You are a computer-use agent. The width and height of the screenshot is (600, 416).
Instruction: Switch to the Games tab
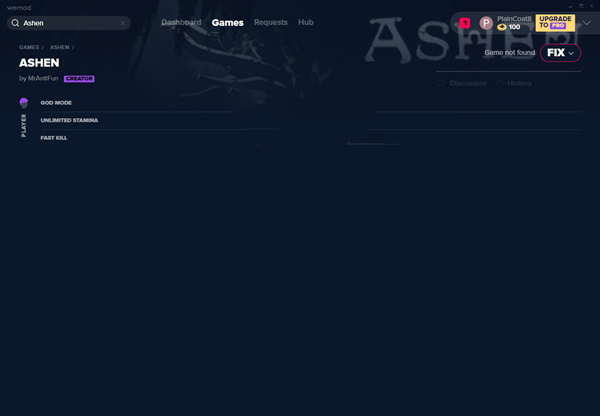(x=228, y=23)
